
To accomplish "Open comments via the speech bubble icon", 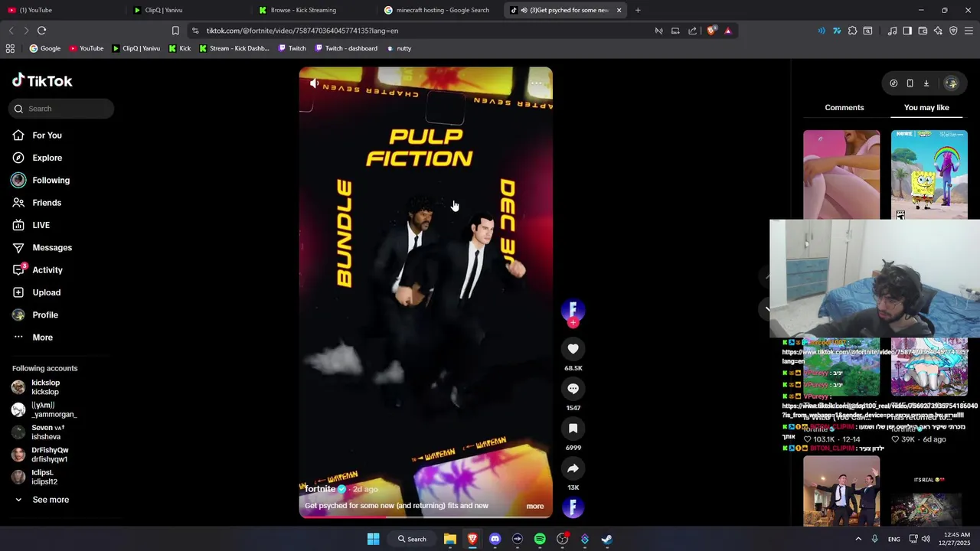I will [573, 389].
